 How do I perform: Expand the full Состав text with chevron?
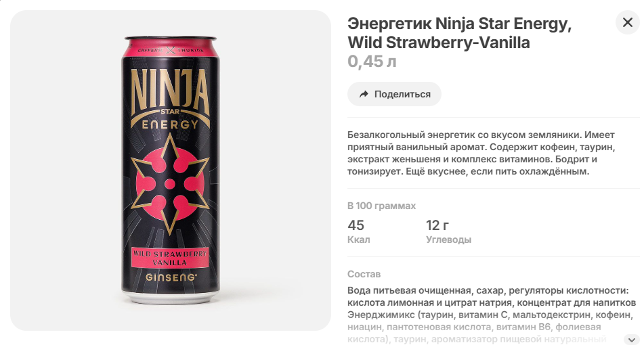(x=632, y=340)
